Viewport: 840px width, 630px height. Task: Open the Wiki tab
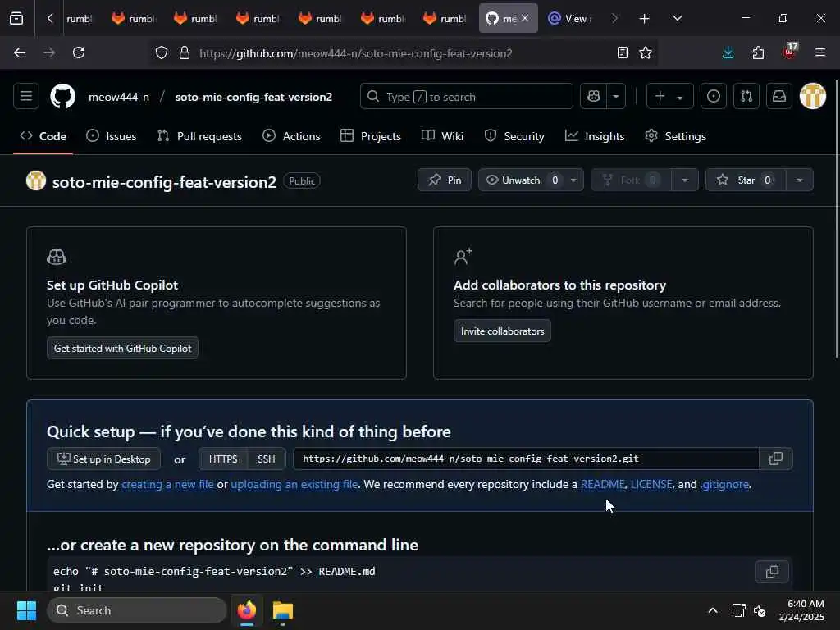[x=442, y=136]
